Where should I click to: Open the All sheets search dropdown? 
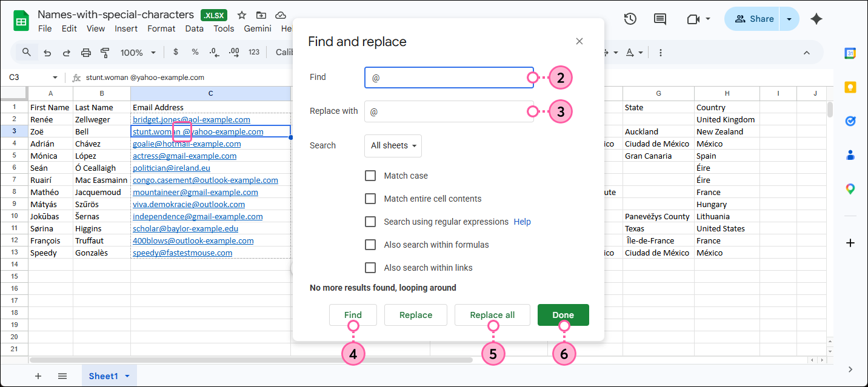click(393, 145)
